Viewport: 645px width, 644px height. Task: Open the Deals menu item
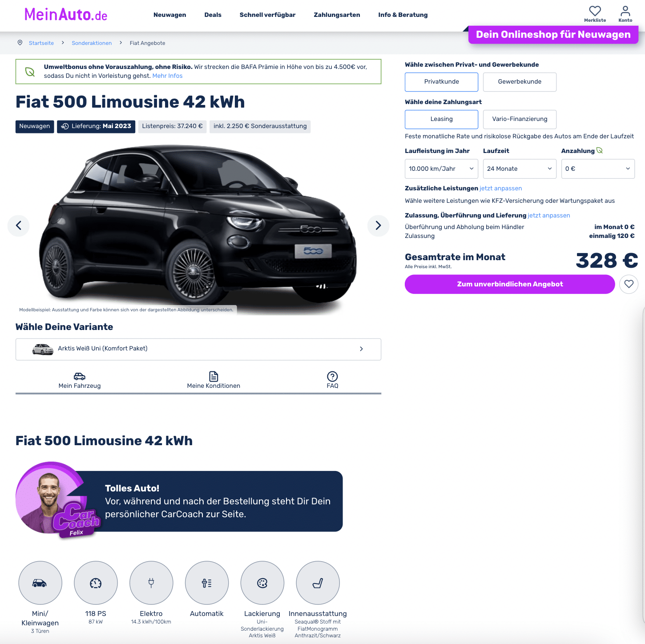point(213,15)
